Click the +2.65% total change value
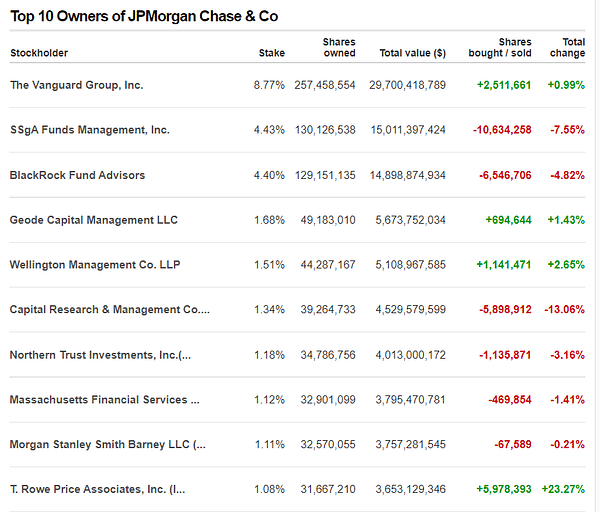Screen dimensions: 600x512 (x=566, y=265)
